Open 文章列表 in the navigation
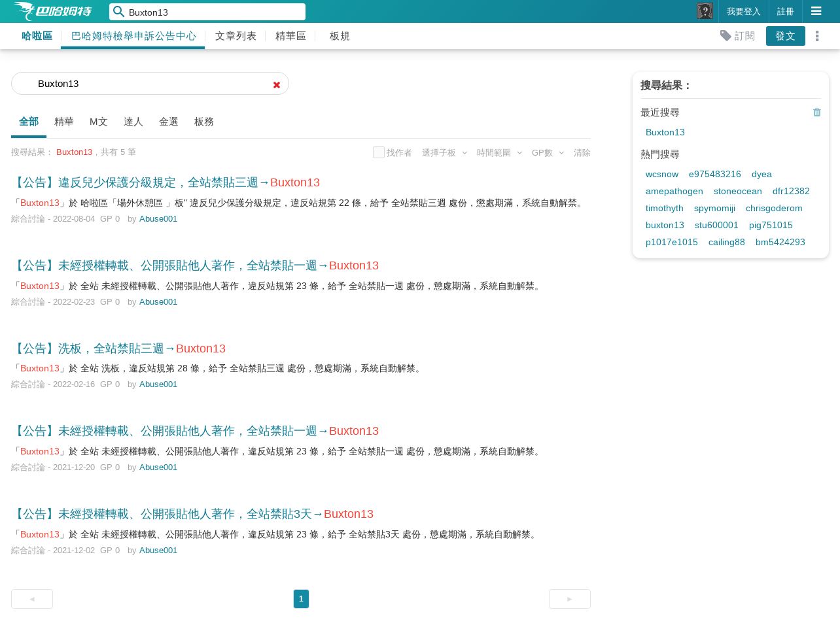This screenshot has width=840, height=629. (x=236, y=36)
